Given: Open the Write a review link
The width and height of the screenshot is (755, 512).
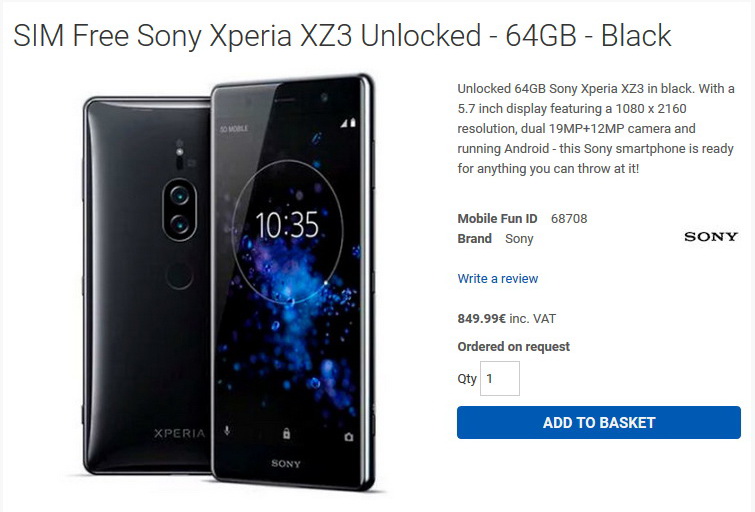Looking at the screenshot, I should pyautogui.click(x=497, y=278).
